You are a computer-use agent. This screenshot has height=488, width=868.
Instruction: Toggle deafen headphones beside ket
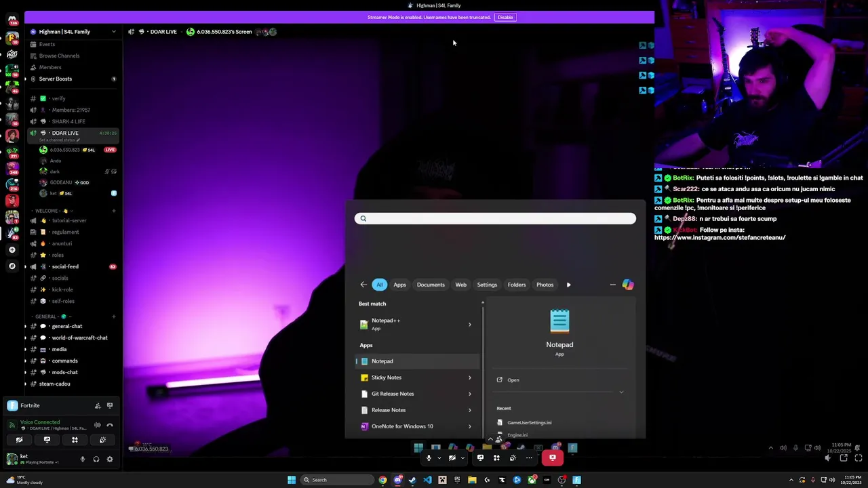pyautogui.click(x=96, y=460)
